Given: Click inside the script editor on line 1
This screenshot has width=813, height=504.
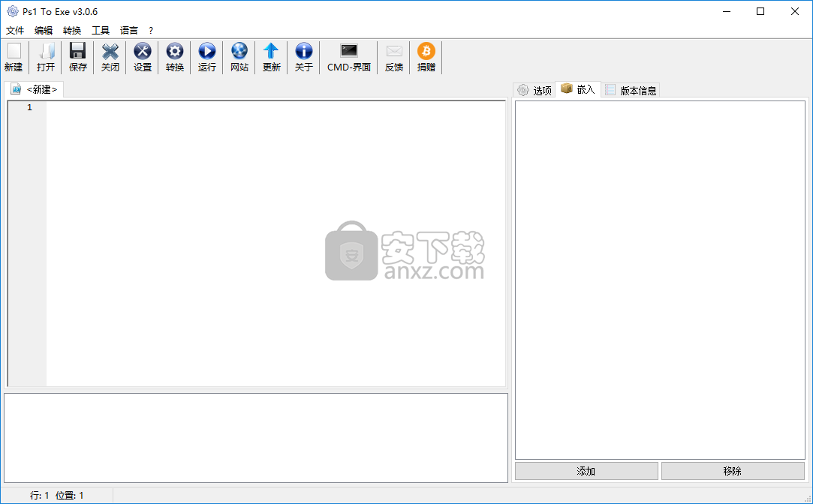Looking at the screenshot, I should pyautogui.click(x=276, y=107).
